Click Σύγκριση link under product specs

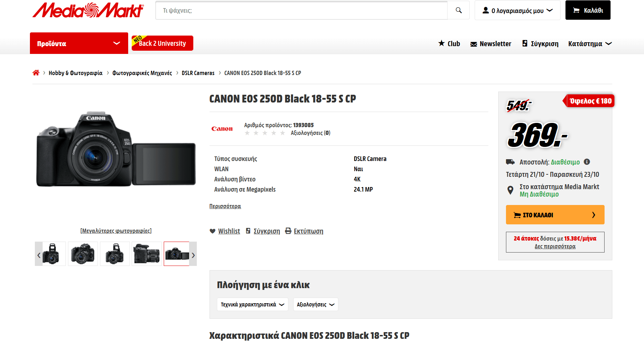(267, 231)
